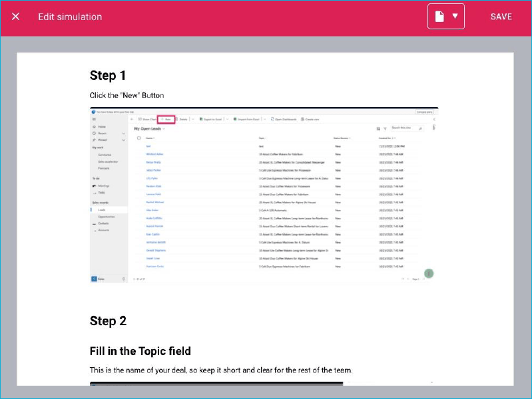Select the Step 1 screenshot image
Viewport: 532px width, 399px height.
click(x=264, y=195)
